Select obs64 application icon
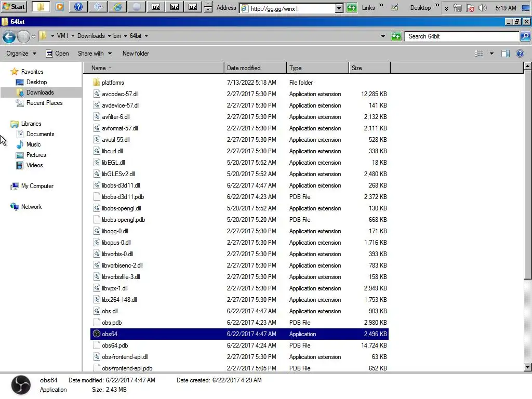Image resolution: width=532 pixels, height=399 pixels. coord(96,334)
